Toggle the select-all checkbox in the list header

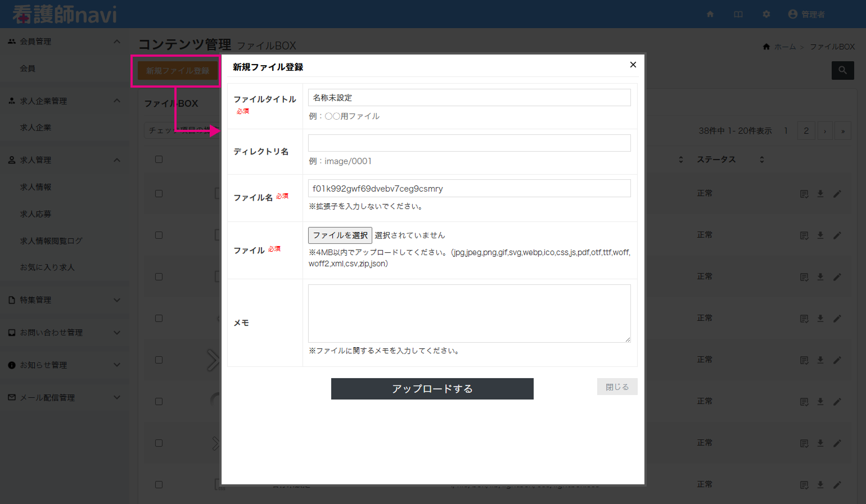click(x=159, y=159)
